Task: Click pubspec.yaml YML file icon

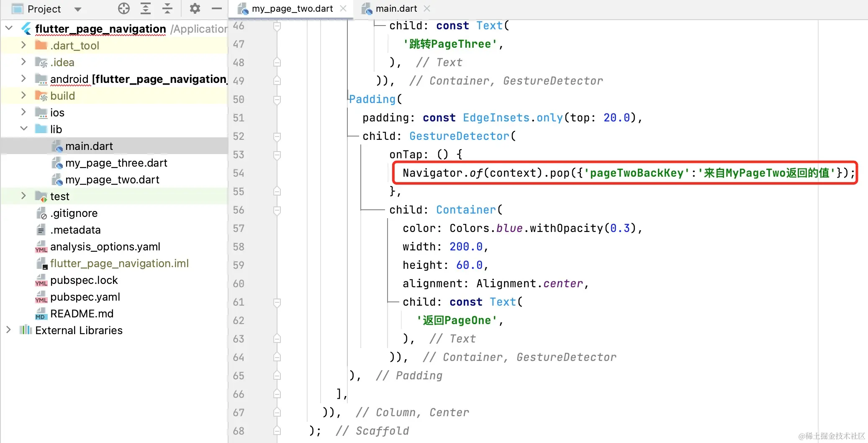Action: pyautogui.click(x=41, y=297)
